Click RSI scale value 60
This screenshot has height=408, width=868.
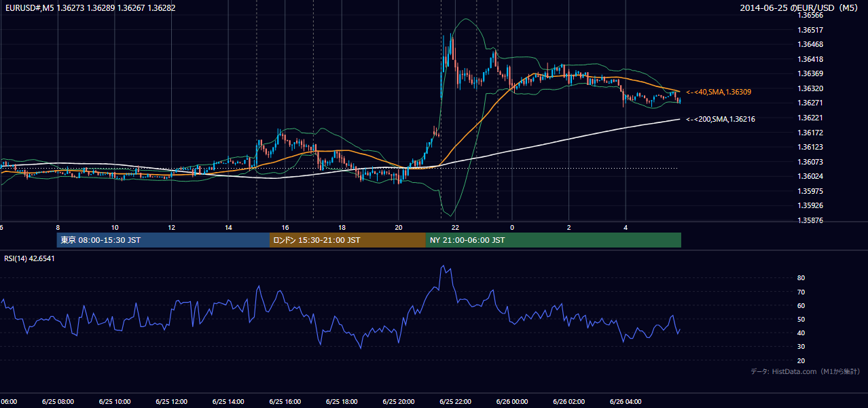[801, 305]
